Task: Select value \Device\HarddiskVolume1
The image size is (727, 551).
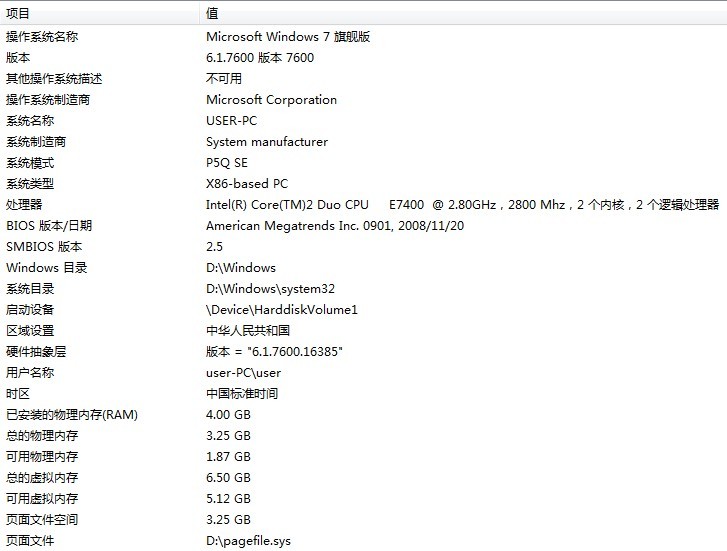Action: [282, 310]
